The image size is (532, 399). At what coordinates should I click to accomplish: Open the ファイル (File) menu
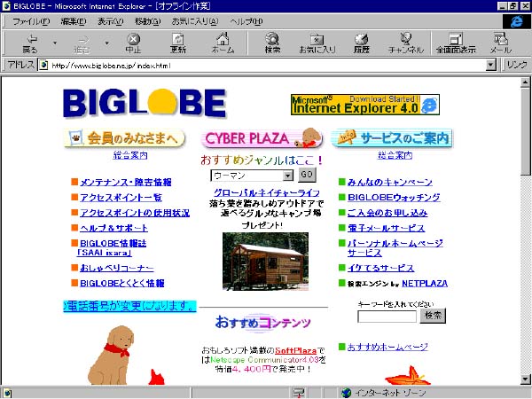[31, 21]
